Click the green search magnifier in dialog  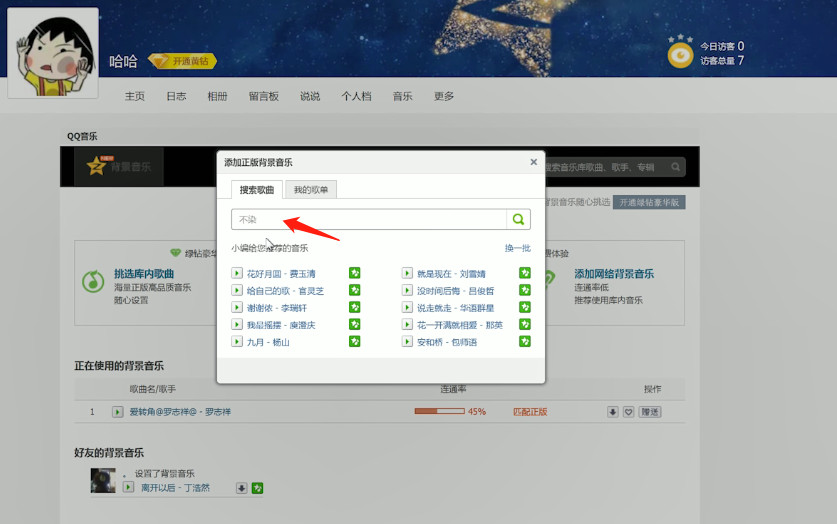[x=518, y=219]
